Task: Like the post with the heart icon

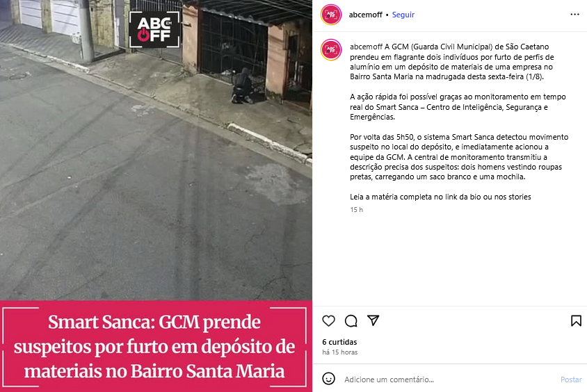Action: (x=328, y=320)
